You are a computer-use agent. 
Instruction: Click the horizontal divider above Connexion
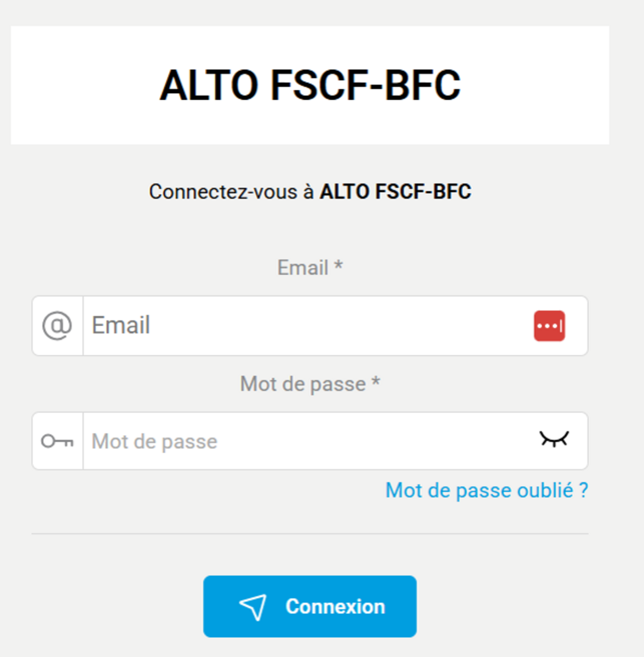(x=310, y=534)
